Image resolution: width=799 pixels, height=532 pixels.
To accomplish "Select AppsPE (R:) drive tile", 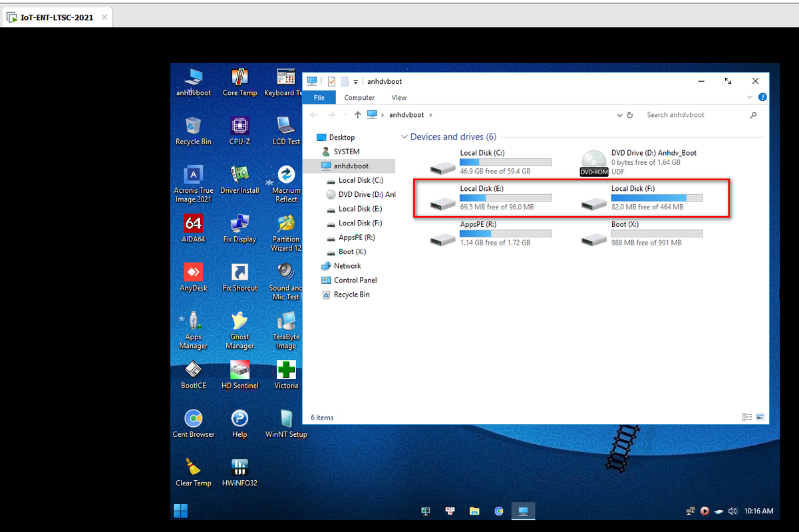I will pyautogui.click(x=490, y=233).
